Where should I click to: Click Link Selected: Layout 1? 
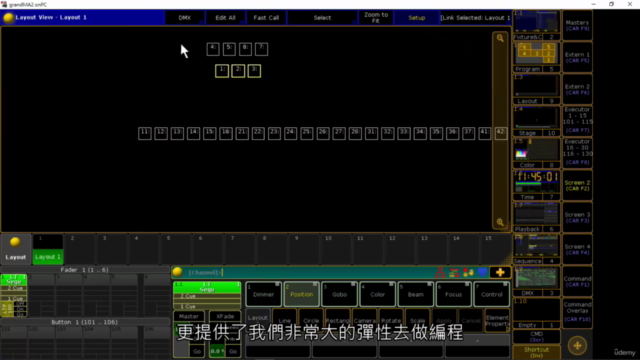point(475,18)
